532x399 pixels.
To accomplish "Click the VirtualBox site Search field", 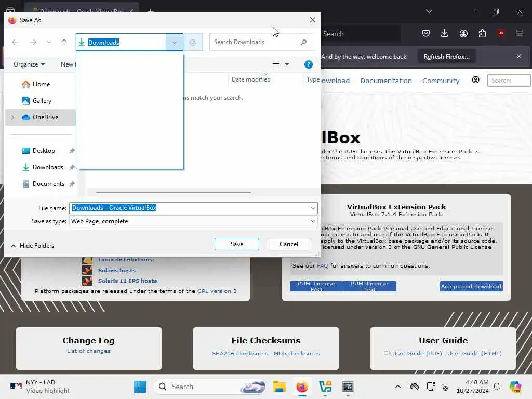I will click(509, 81).
